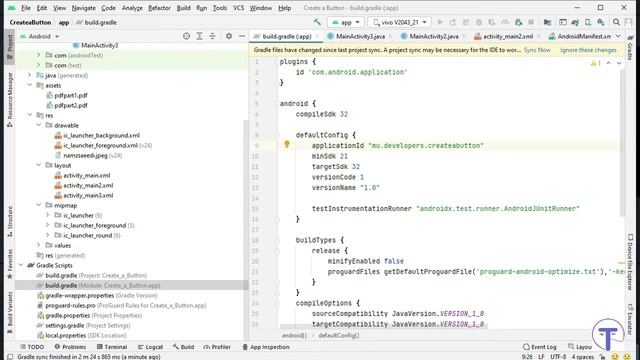Viewport: 640px width, 360px height.
Task: Click the locate target icon in Project panel
Action: (x=186, y=36)
